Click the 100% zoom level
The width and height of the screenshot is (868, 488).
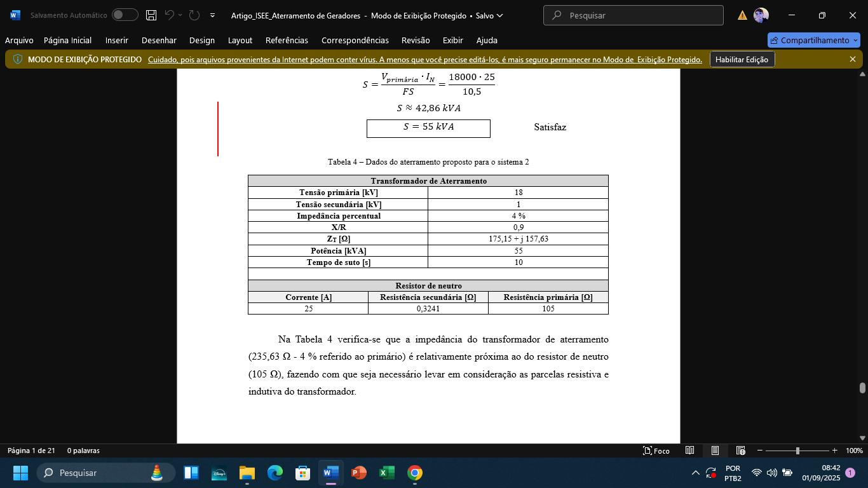[x=855, y=451]
